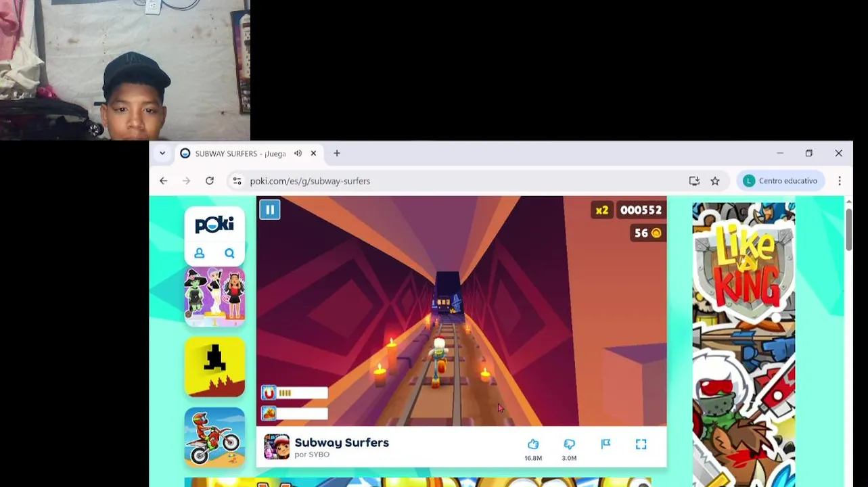Go back to the previous page

[163, 181]
